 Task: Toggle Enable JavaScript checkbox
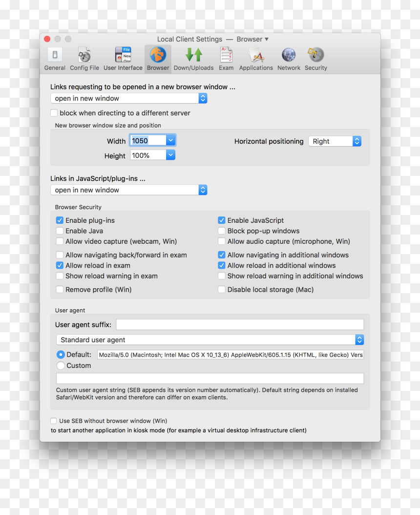coord(222,220)
